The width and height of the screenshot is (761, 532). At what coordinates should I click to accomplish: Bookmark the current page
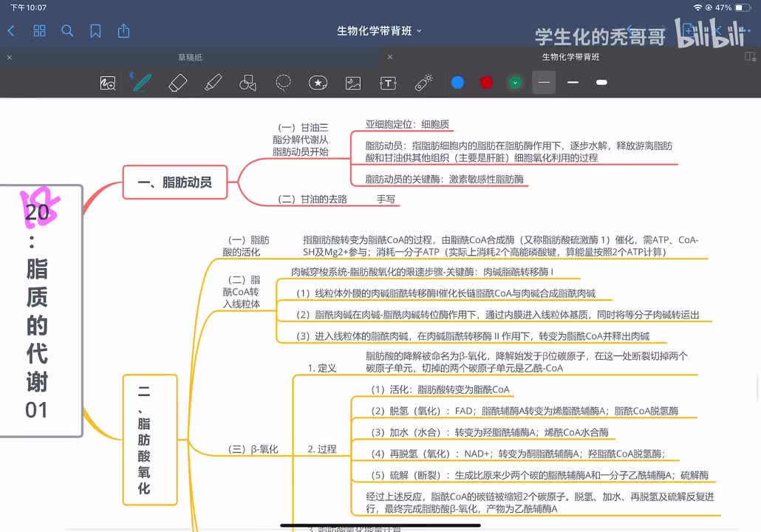(95, 32)
